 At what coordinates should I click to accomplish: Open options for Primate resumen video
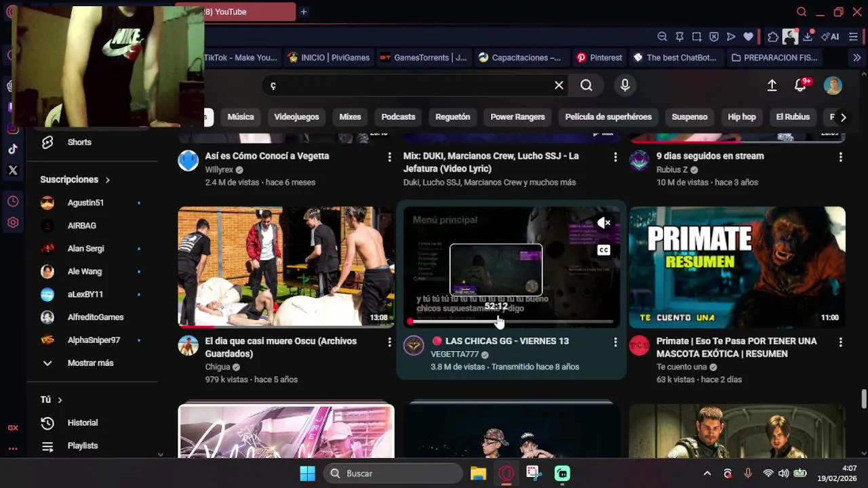coord(841,342)
